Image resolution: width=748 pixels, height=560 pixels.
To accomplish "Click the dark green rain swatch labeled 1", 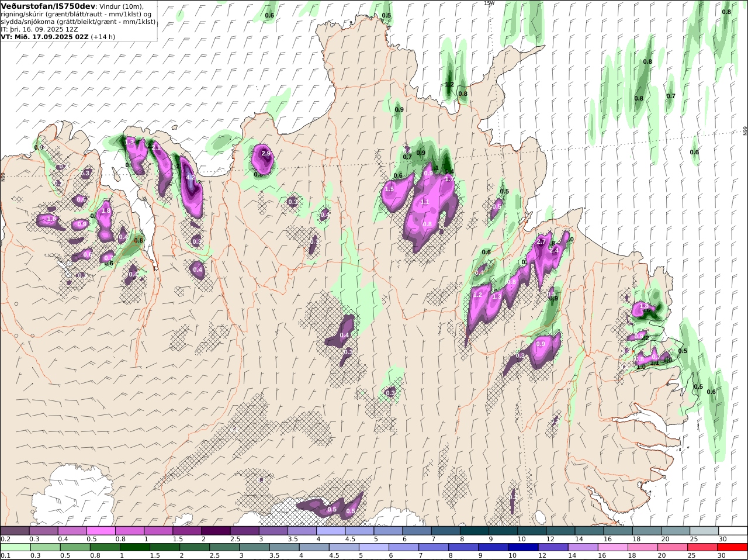I will [134, 547].
